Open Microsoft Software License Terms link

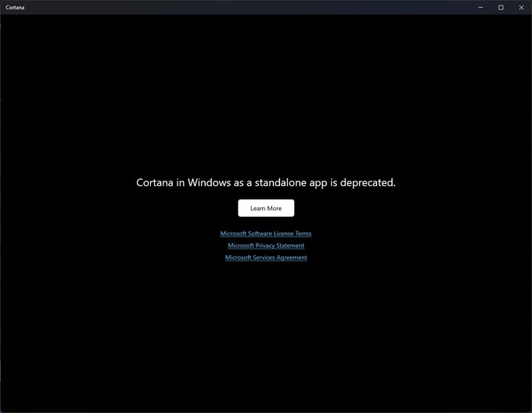[x=266, y=233]
